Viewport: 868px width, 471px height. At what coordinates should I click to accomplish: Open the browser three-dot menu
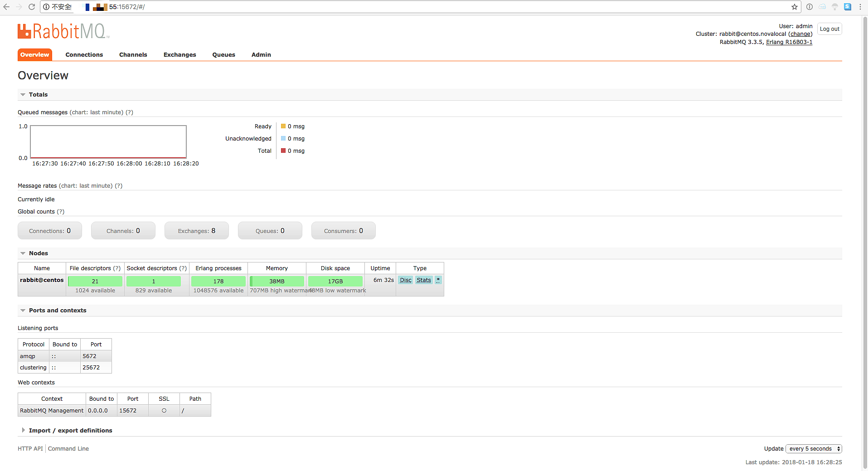(x=860, y=7)
